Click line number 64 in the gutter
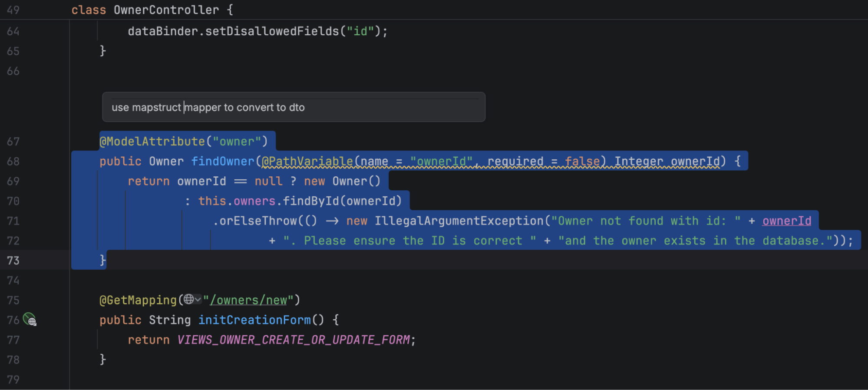 click(13, 31)
